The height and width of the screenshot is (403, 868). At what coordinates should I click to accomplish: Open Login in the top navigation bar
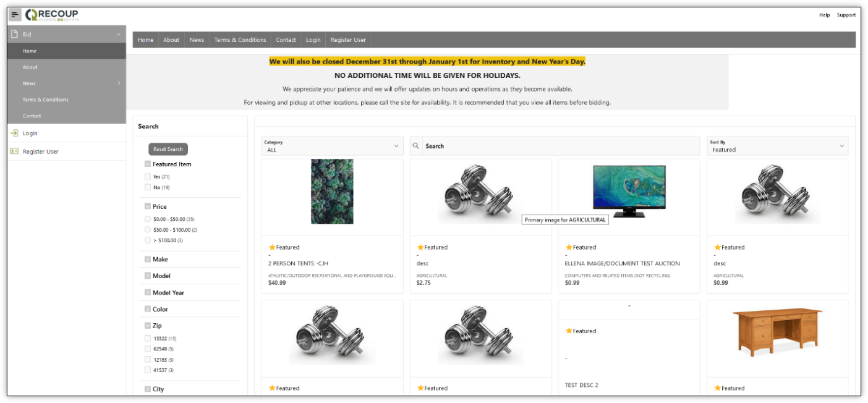pos(313,40)
